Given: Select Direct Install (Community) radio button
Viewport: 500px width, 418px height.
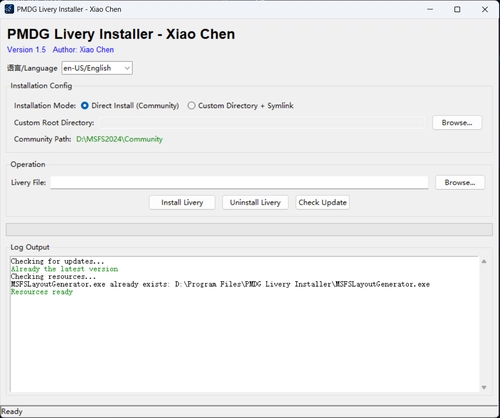Looking at the screenshot, I should tap(85, 106).
